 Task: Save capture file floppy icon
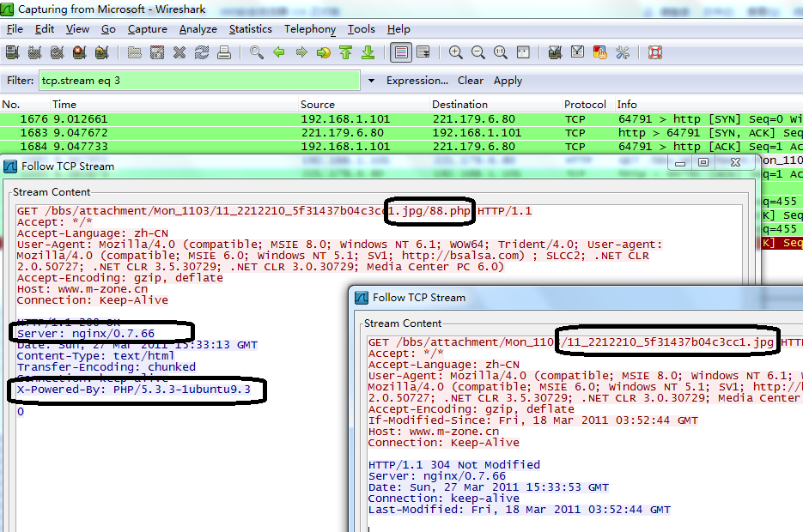[x=157, y=52]
